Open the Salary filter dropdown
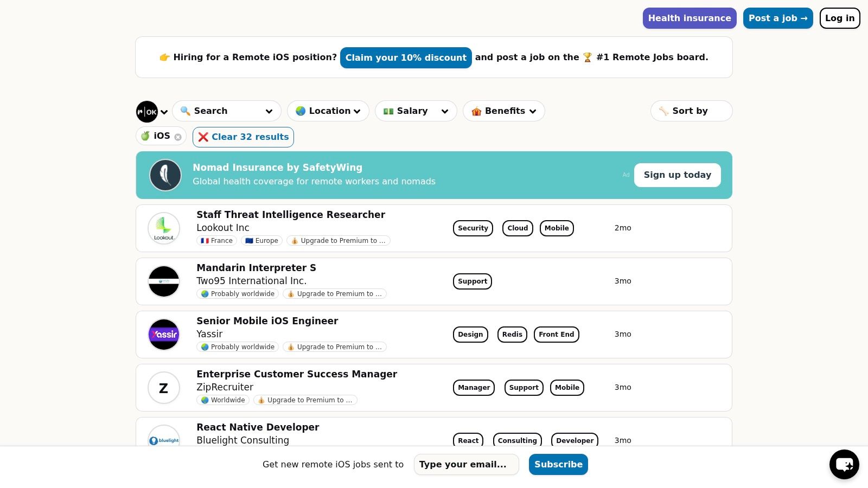 [416, 111]
